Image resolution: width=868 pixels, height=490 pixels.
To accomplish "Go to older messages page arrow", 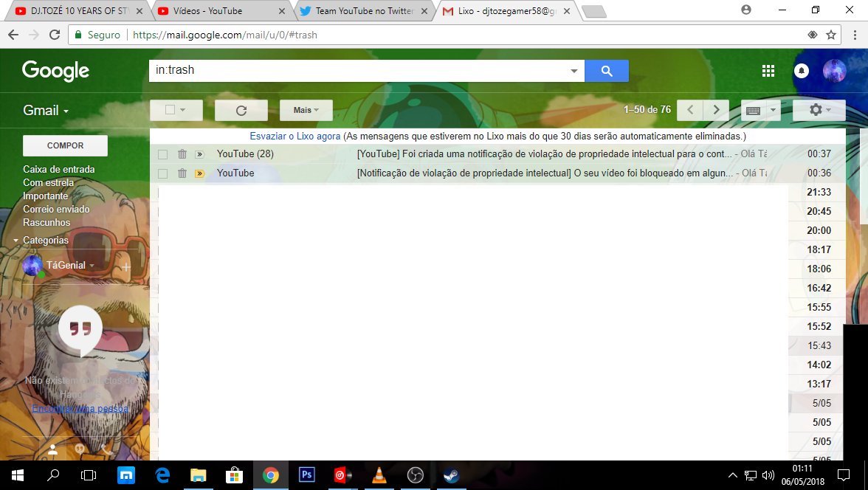I will click(716, 110).
